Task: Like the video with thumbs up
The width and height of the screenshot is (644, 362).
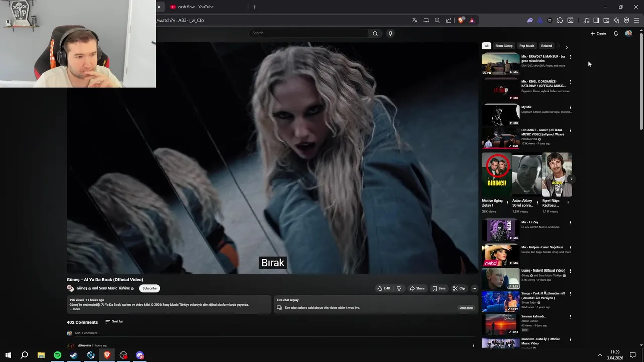Action: (383, 288)
